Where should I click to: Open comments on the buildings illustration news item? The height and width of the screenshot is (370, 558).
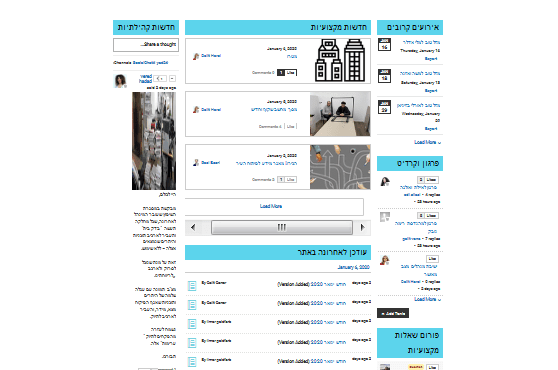[x=263, y=73]
